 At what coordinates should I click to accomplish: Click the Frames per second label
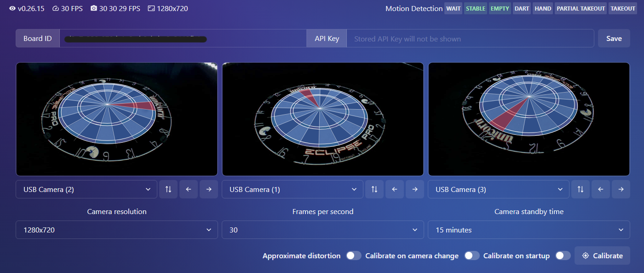pos(323,212)
